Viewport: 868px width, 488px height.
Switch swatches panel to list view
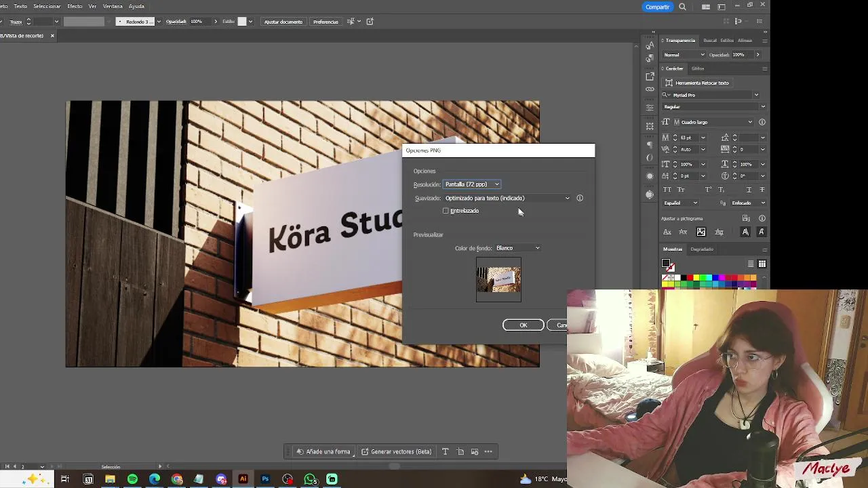pyautogui.click(x=751, y=264)
